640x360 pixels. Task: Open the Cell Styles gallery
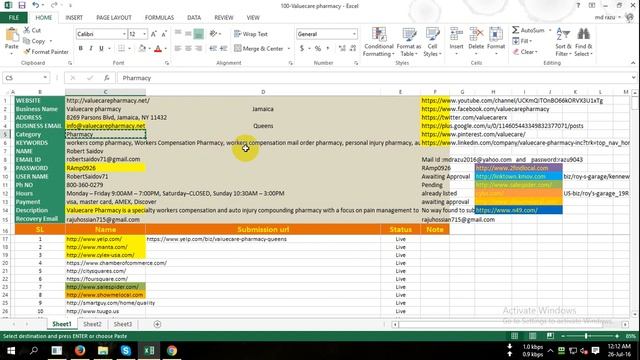tap(432, 42)
